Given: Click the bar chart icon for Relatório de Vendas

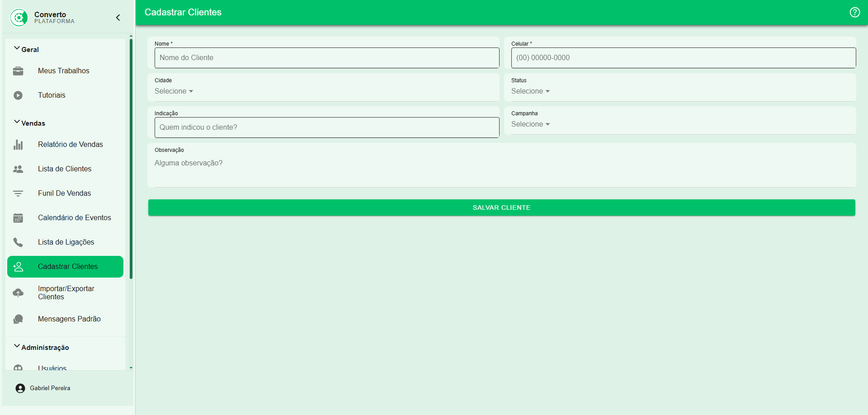Looking at the screenshot, I should 18,145.
